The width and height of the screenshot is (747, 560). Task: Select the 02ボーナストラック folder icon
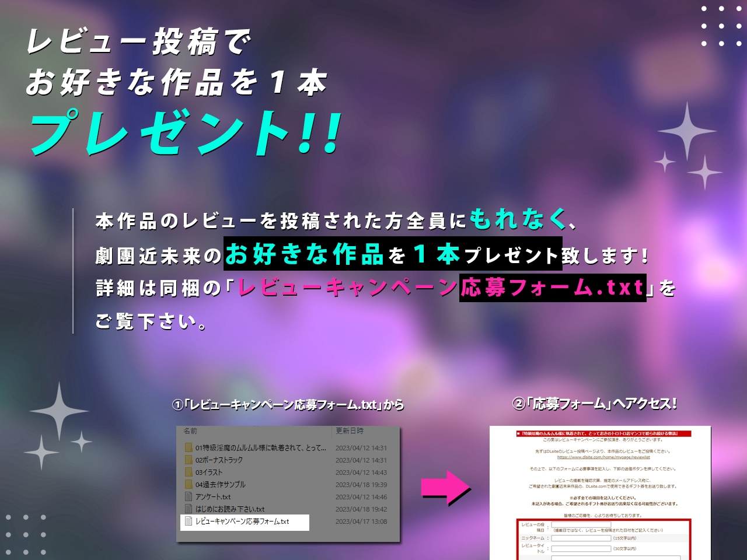pyautogui.click(x=189, y=460)
